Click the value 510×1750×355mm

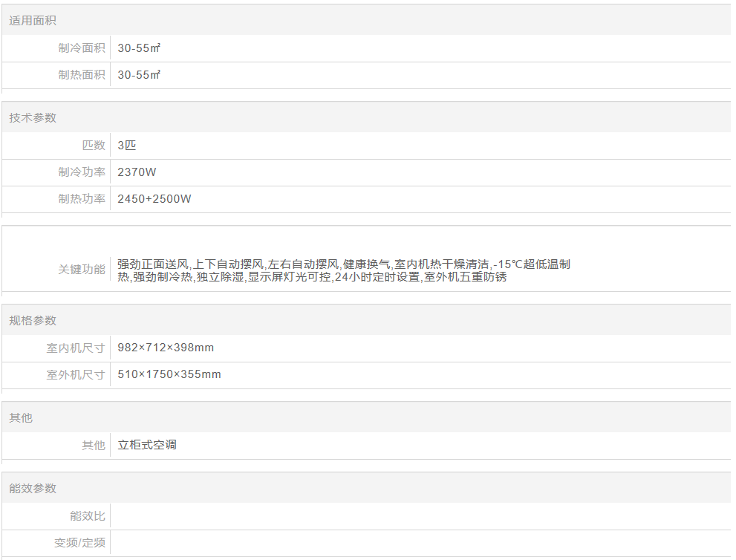(169, 374)
